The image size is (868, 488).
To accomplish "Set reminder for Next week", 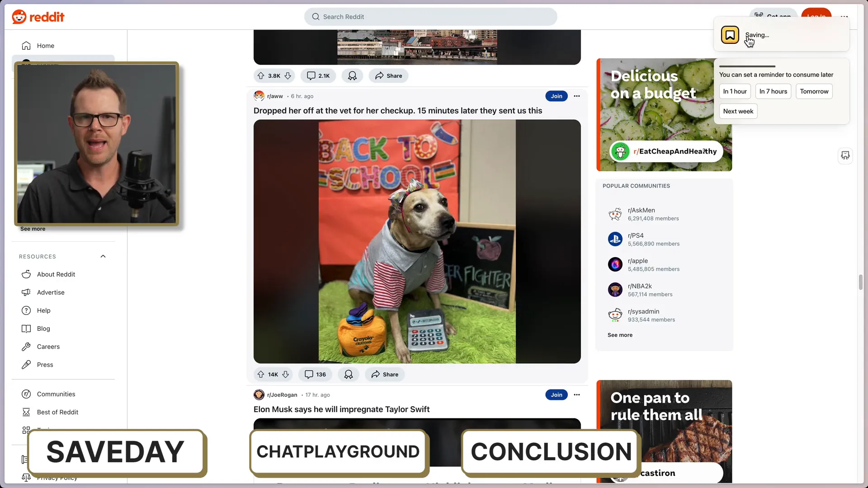I will click(x=738, y=111).
